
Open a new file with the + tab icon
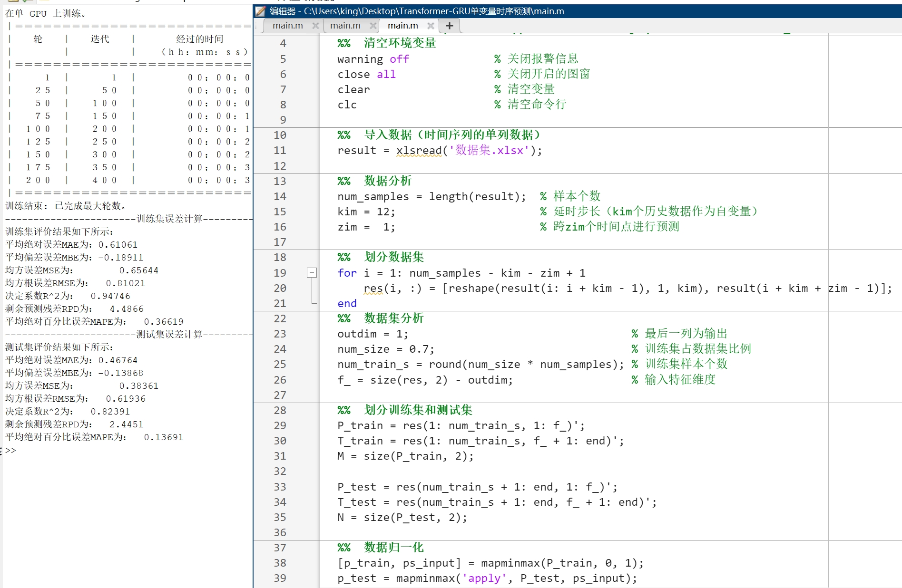pyautogui.click(x=449, y=26)
